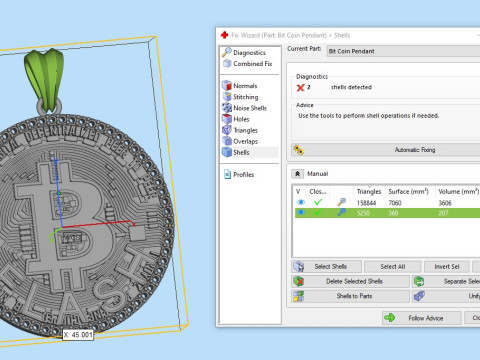Click the Invert Sel button

point(447,267)
